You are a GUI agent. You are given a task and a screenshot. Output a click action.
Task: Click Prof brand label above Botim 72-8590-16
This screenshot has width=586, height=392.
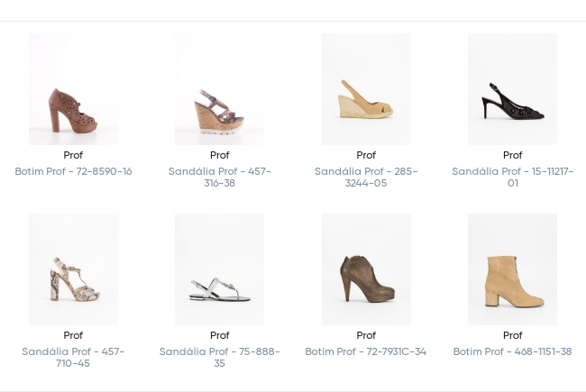pos(73,155)
